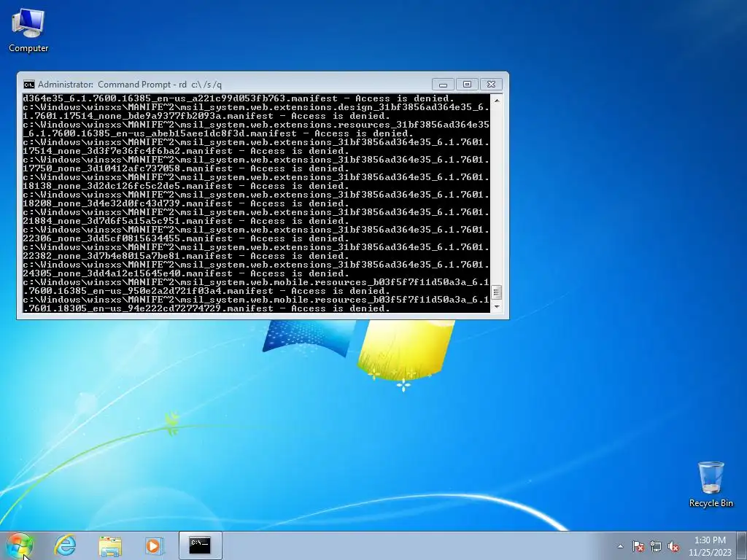Click the taskbar clock showing 1:30 PM
Screen dimensions: 747x560
click(710, 540)
